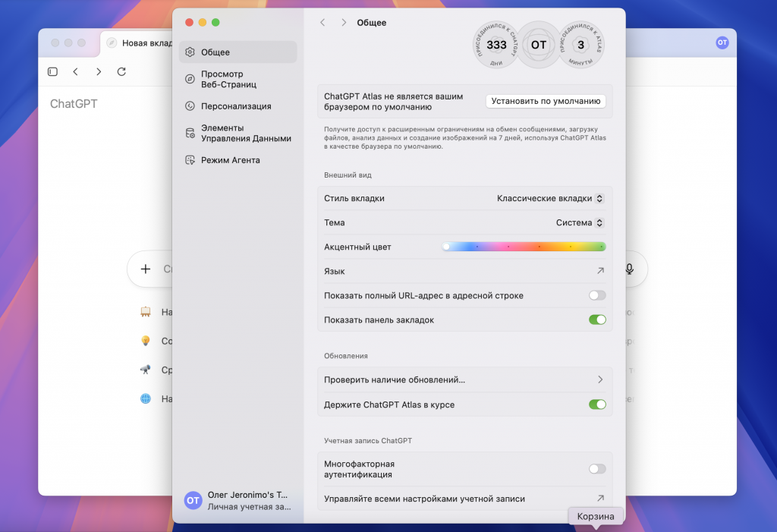777x532 pixels.
Task: Open Язык settings via arrow icon
Action: pyautogui.click(x=600, y=271)
